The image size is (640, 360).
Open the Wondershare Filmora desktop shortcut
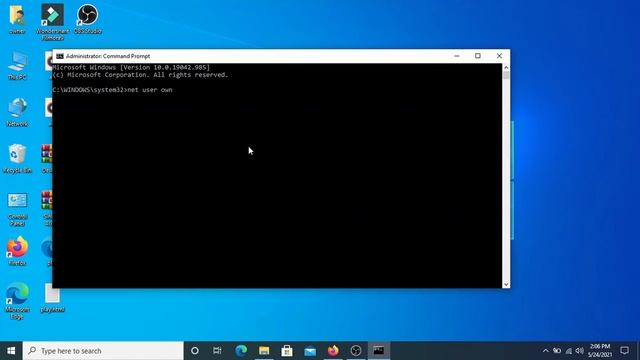pyautogui.click(x=52, y=21)
